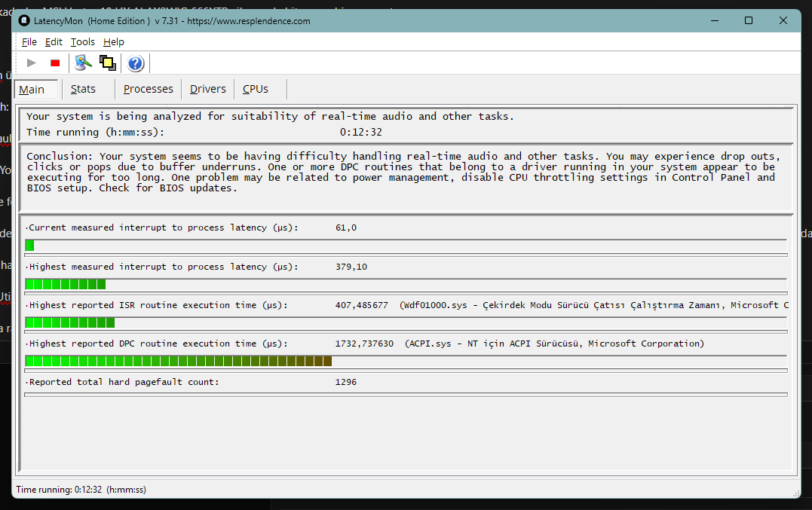The height and width of the screenshot is (510, 812).
Task: Click the 'Time running (h:mm:ss):' label
Action: tap(95, 132)
